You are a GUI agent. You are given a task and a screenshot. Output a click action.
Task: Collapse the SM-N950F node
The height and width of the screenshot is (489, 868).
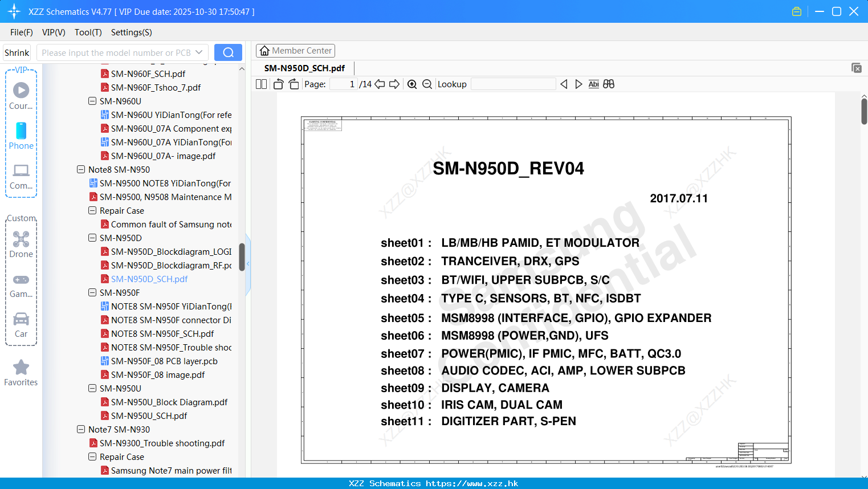[92, 292]
